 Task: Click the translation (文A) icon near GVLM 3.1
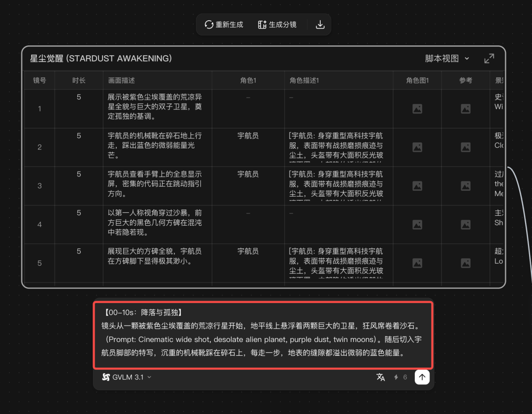coord(381,377)
